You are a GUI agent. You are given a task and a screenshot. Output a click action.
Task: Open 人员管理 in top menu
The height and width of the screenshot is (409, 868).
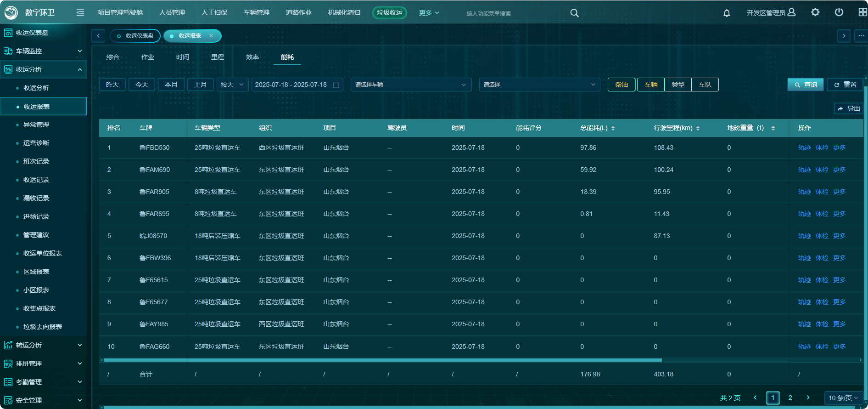click(172, 12)
